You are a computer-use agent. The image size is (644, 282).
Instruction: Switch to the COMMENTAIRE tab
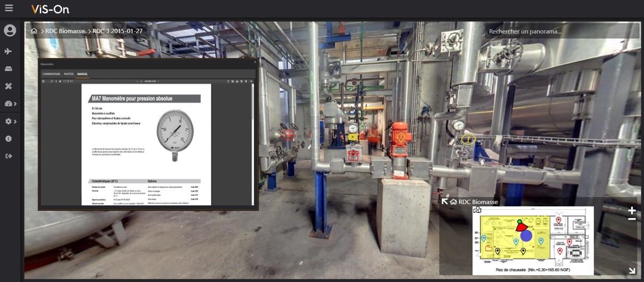pos(51,74)
